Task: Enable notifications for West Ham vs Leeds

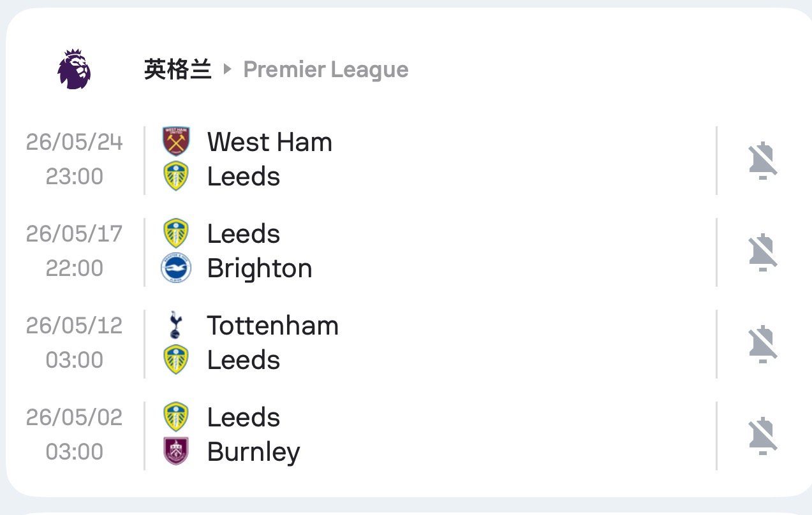Action: coord(763,160)
